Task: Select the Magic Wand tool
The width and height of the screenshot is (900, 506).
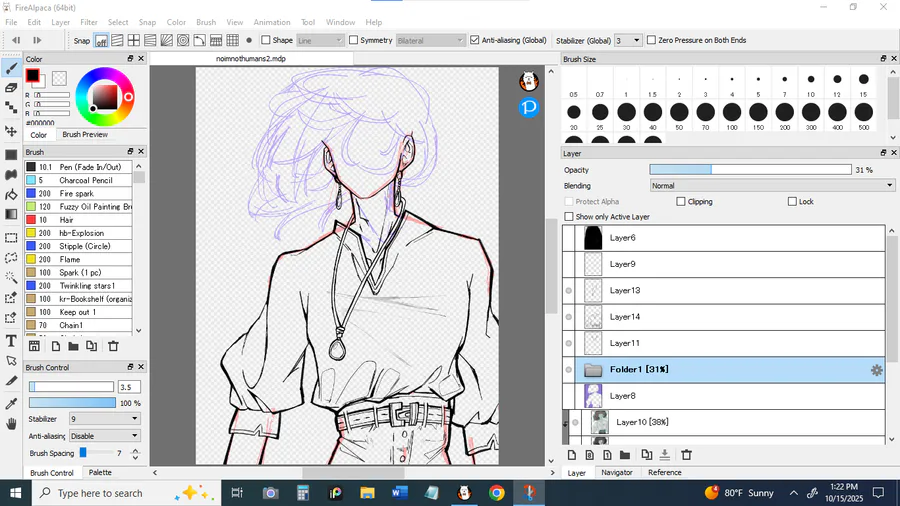Action: point(11,277)
